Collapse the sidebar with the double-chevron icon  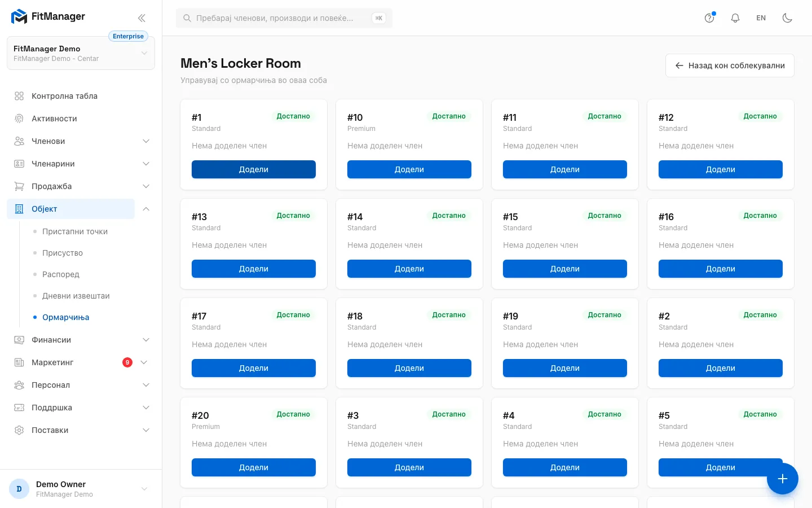pyautogui.click(x=142, y=18)
